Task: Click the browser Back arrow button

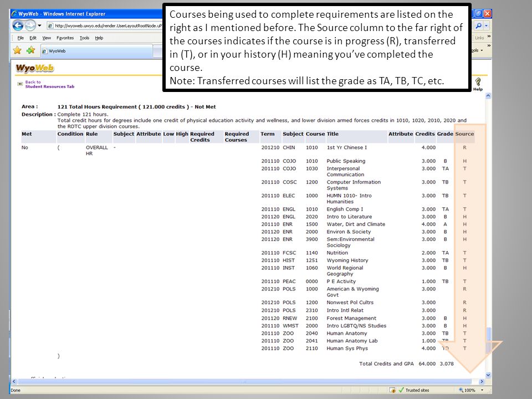Action: pos(18,25)
